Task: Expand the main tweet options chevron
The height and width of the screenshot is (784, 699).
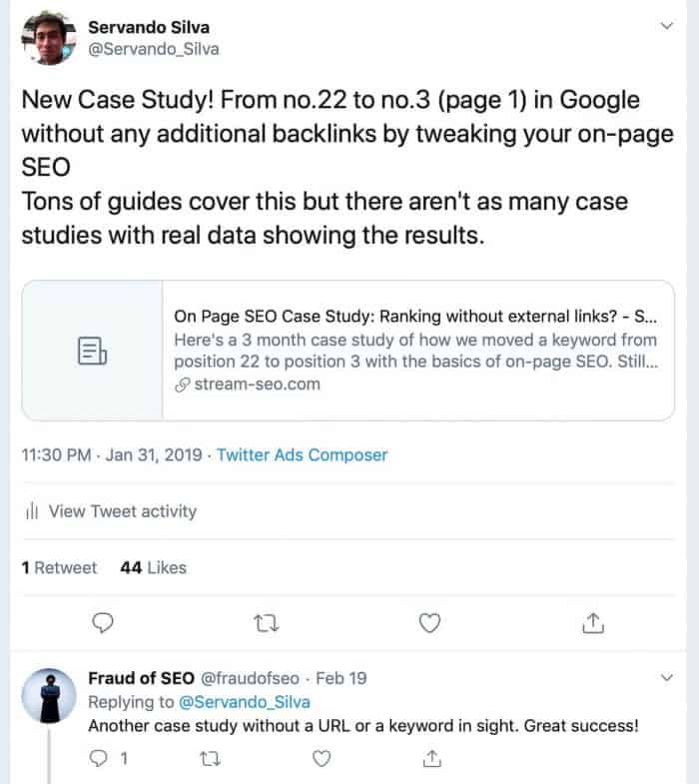Action: point(666,26)
